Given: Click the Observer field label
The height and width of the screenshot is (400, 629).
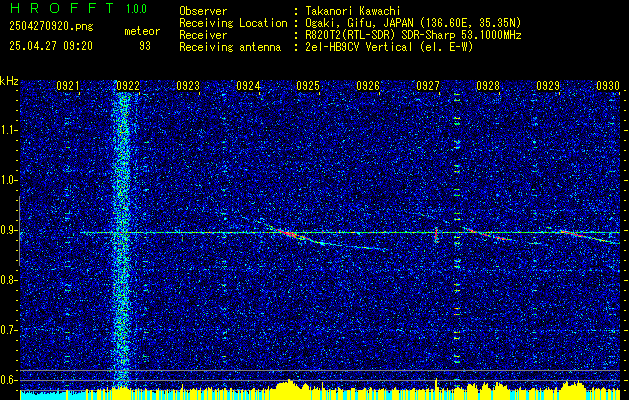Looking at the screenshot, I should coord(203,11).
